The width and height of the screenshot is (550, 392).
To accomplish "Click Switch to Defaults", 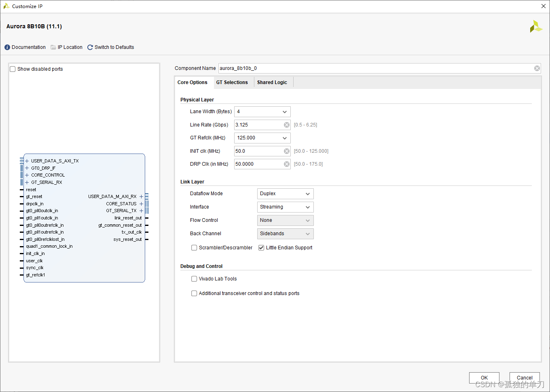I will 114,47.
